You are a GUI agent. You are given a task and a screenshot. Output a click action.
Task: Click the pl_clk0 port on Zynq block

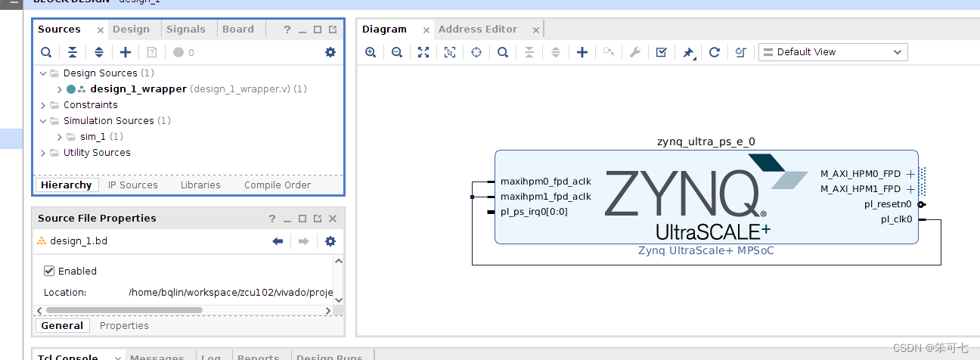[896, 219]
